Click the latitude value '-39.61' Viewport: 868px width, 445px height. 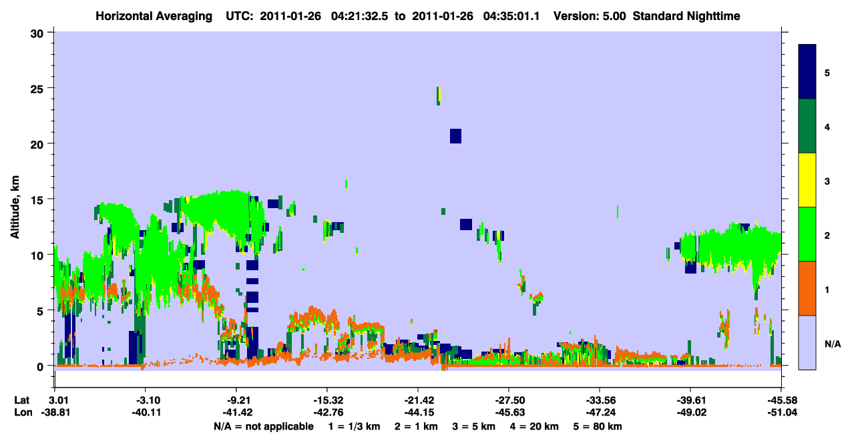(690, 400)
